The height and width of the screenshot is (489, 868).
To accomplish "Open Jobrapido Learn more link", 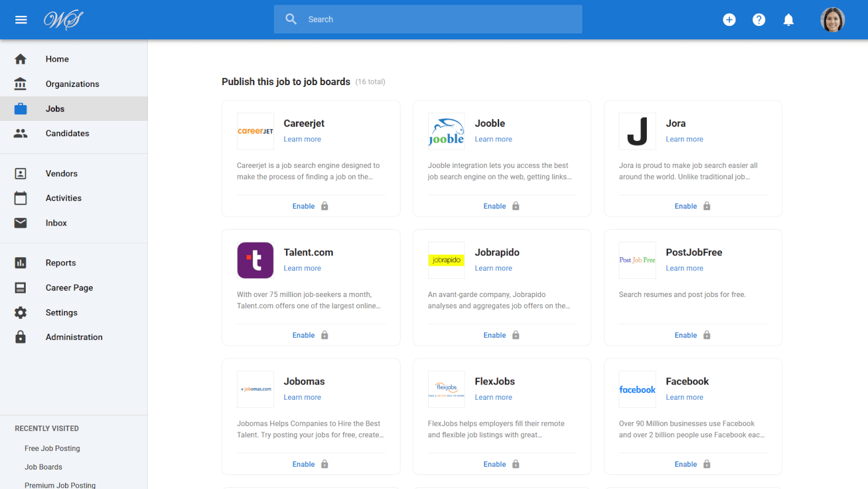I will 494,268.
